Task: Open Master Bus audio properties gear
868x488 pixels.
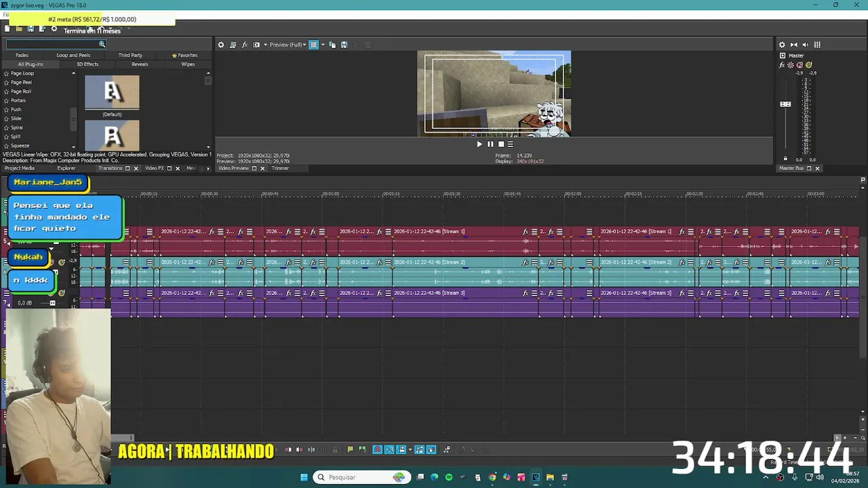Action: click(x=782, y=45)
